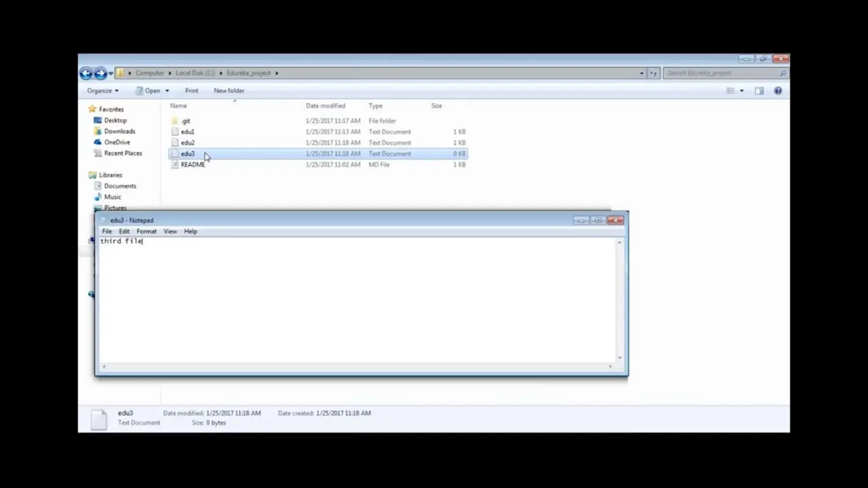Viewport: 868px width, 488px height.
Task: Toggle the preview pane icon
Action: click(x=759, y=91)
